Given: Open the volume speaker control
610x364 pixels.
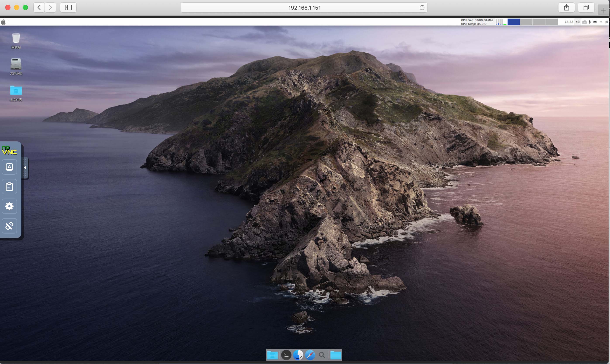Looking at the screenshot, I should pyautogui.click(x=577, y=22).
